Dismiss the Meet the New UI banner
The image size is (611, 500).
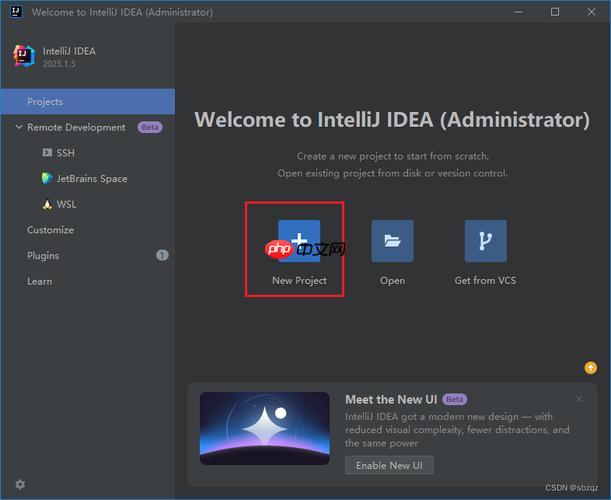[579, 399]
